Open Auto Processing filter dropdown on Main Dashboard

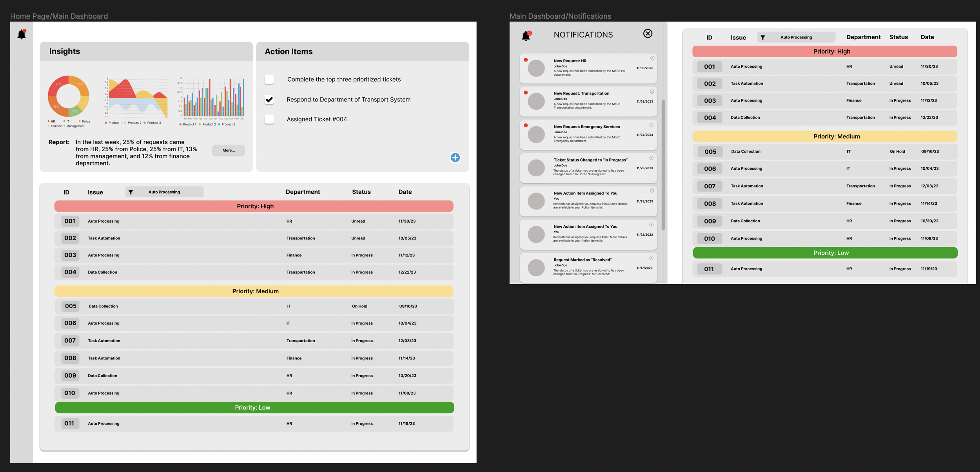164,192
